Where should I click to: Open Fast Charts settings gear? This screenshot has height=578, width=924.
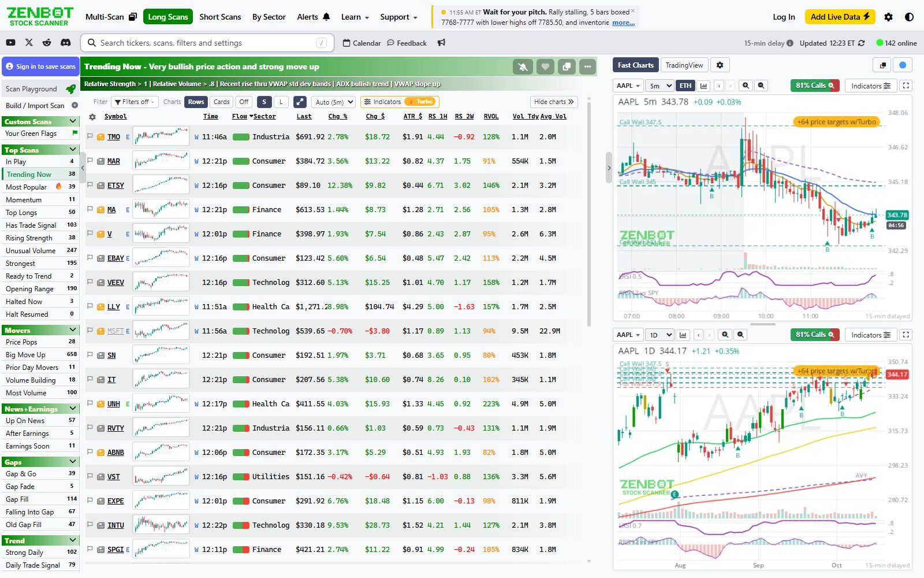pyautogui.click(x=720, y=65)
